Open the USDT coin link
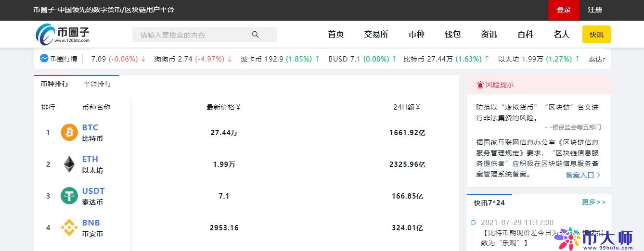 tap(93, 191)
